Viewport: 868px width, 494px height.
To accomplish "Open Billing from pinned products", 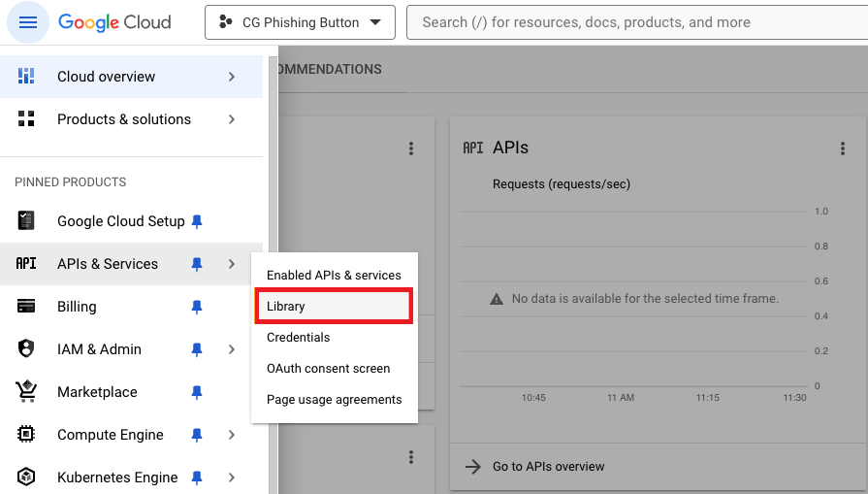I will [x=131, y=307].
